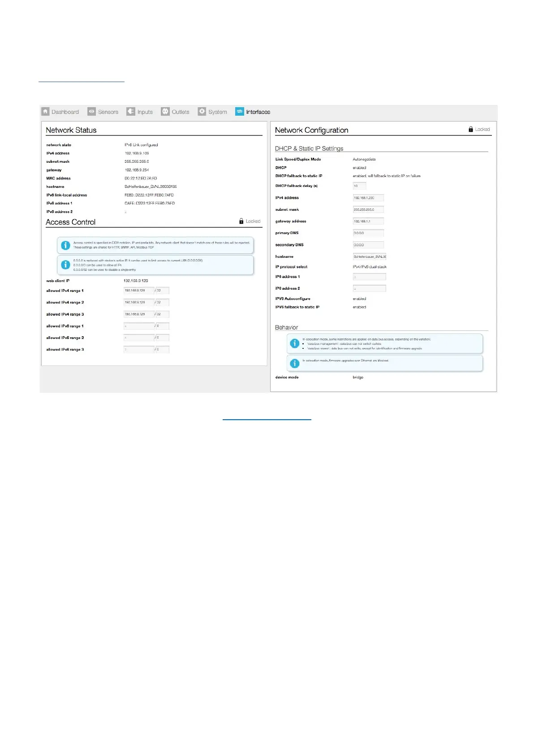534x756 pixels.
Task: Click the IPv4 address value 192.168.9.109
Action: tap(137, 153)
